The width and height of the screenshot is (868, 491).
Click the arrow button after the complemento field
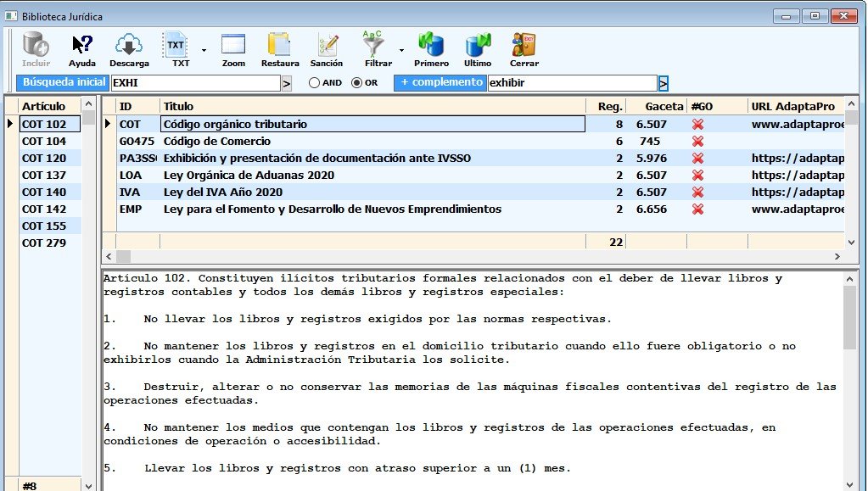coord(664,83)
